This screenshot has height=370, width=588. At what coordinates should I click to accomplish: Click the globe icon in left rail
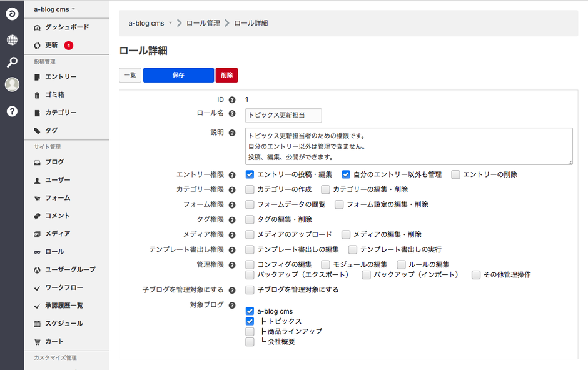[x=12, y=40]
